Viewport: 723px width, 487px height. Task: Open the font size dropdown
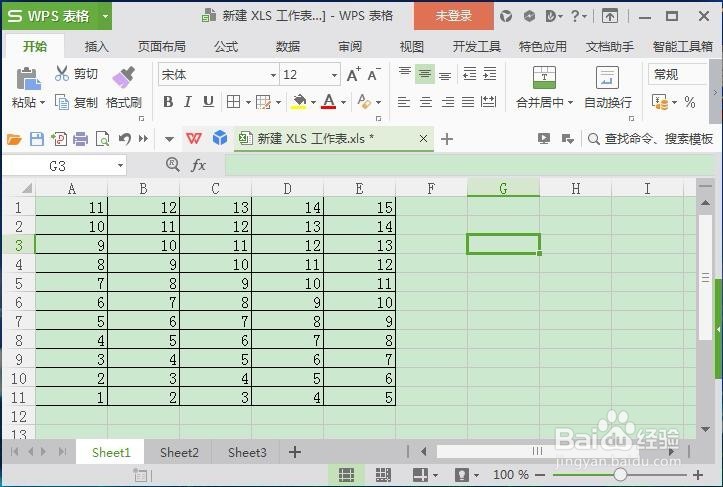[334, 75]
